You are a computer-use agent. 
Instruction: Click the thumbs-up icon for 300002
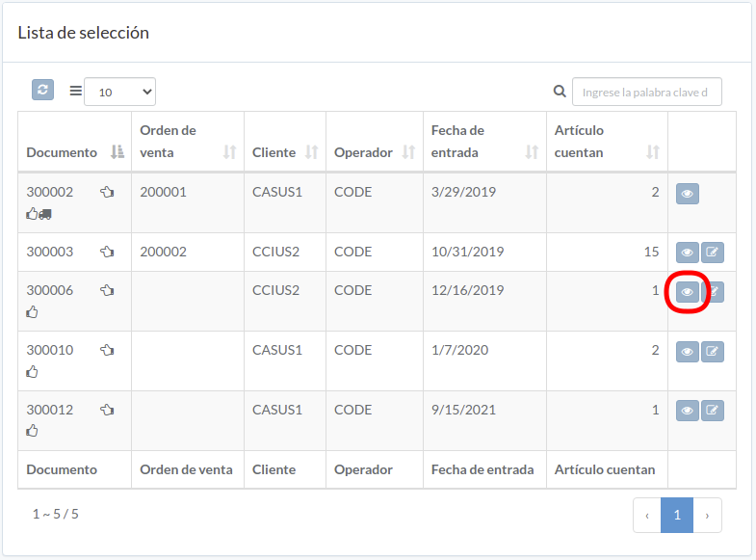pyautogui.click(x=32, y=214)
